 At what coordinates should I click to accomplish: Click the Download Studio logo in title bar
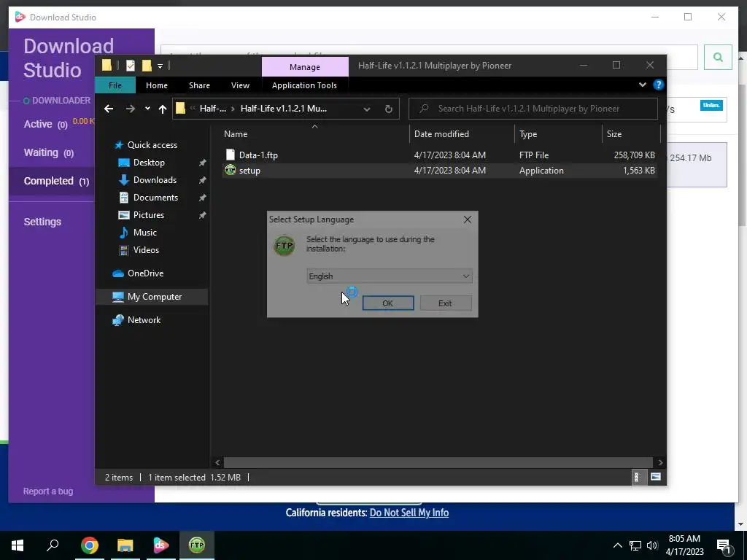click(20, 17)
